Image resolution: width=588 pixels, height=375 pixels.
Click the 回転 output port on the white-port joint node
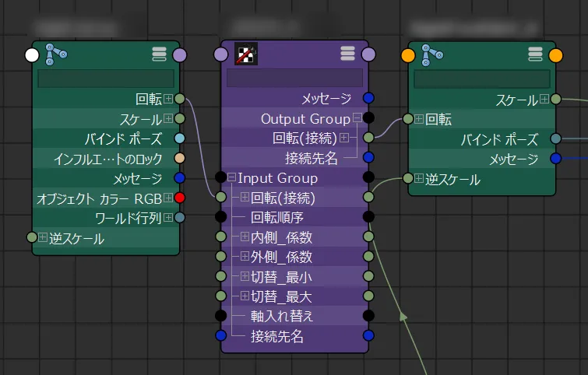pos(180,99)
